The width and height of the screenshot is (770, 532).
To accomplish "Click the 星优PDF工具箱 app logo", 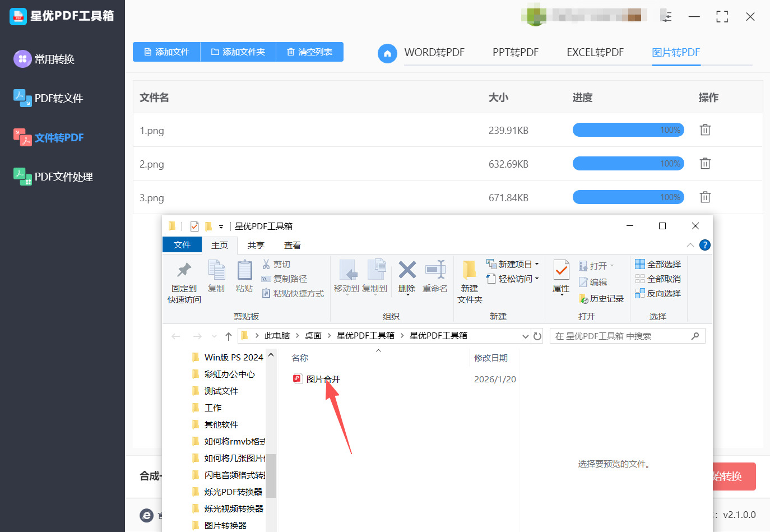I will coord(18,16).
